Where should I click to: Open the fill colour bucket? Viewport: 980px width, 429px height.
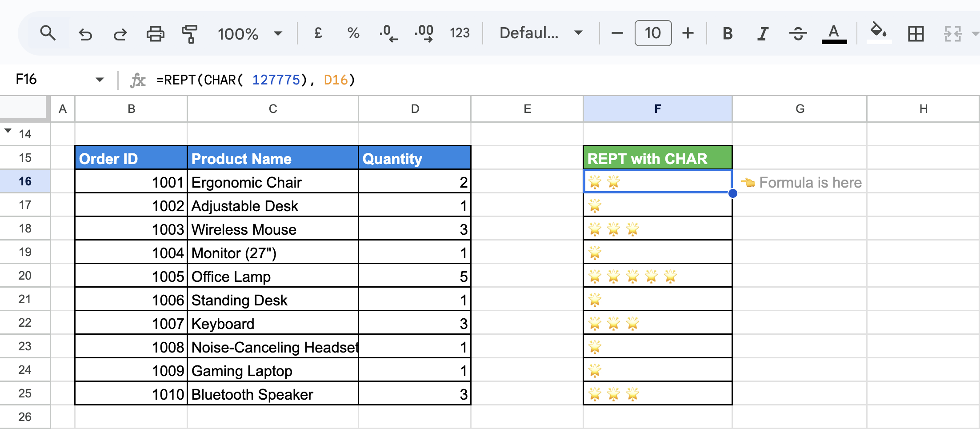(x=879, y=33)
